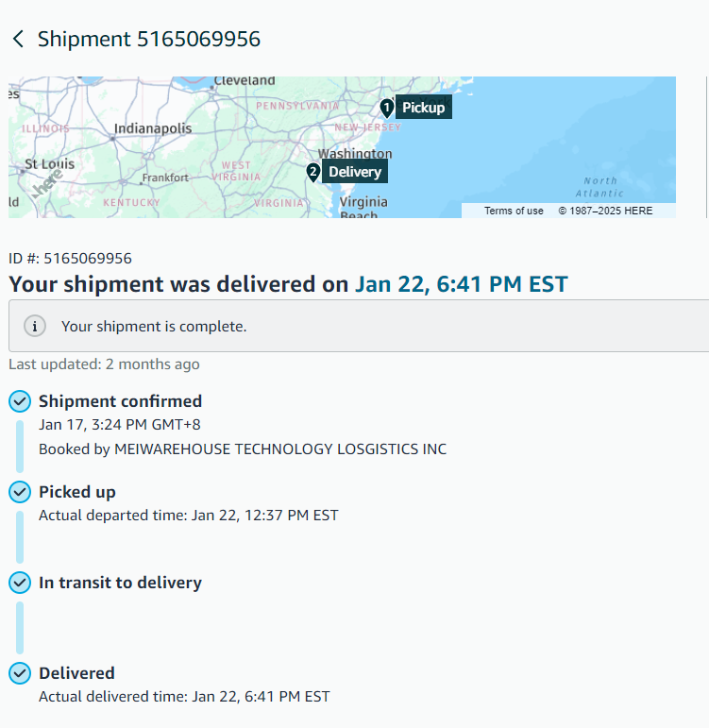Viewport: 709px width, 728px height.
Task: Select the Pickup label on the map
Action: click(424, 108)
